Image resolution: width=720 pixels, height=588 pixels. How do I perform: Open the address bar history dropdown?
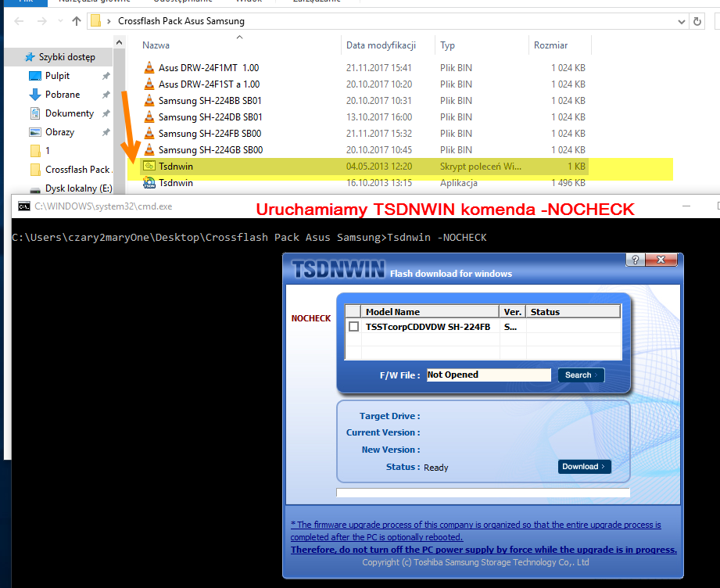click(x=682, y=22)
